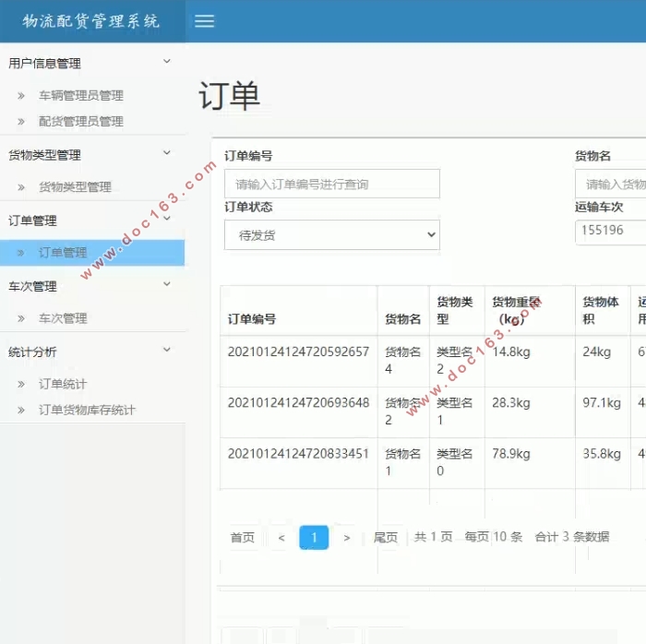Click double-arrow icon beside 订单货物库存统计
Screen dimensions: 646x644
click(x=21, y=411)
